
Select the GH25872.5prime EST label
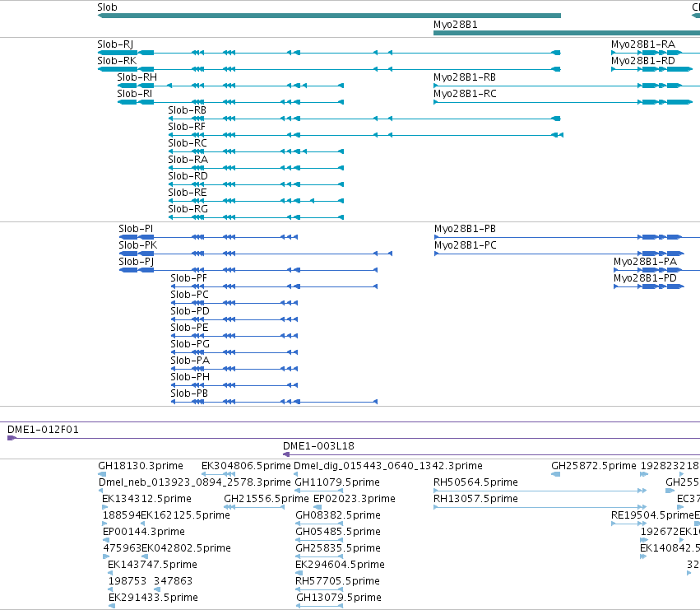pyautogui.click(x=594, y=466)
